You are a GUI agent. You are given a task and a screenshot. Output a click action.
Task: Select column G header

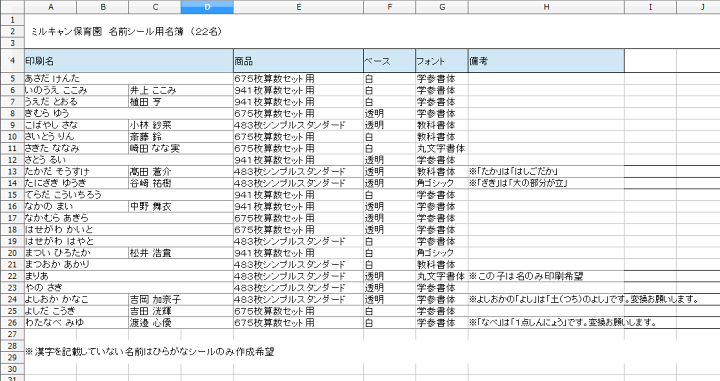442,7
